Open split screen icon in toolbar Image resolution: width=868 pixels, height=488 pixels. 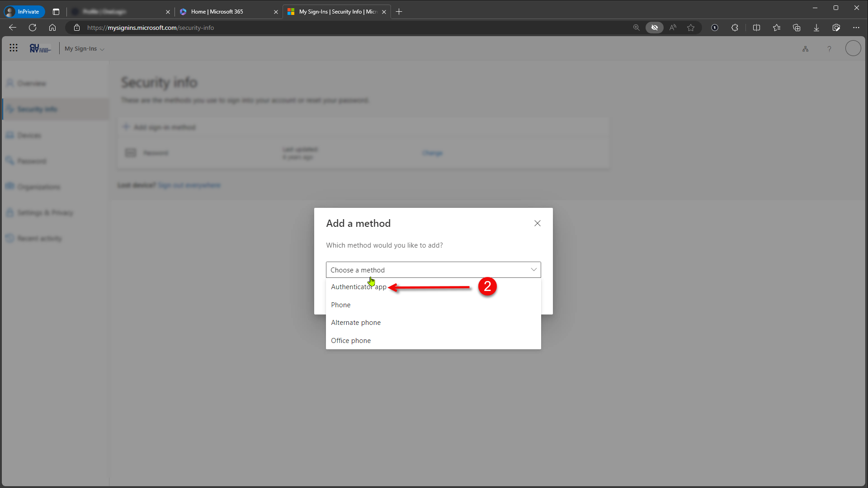[756, 28]
